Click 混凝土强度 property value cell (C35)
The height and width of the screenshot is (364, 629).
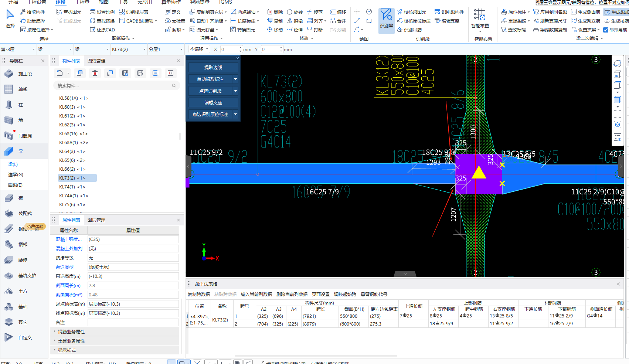click(x=133, y=239)
